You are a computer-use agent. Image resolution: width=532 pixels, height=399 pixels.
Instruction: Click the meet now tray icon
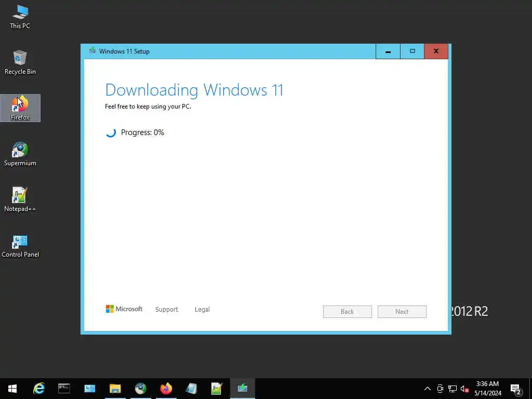click(x=440, y=389)
